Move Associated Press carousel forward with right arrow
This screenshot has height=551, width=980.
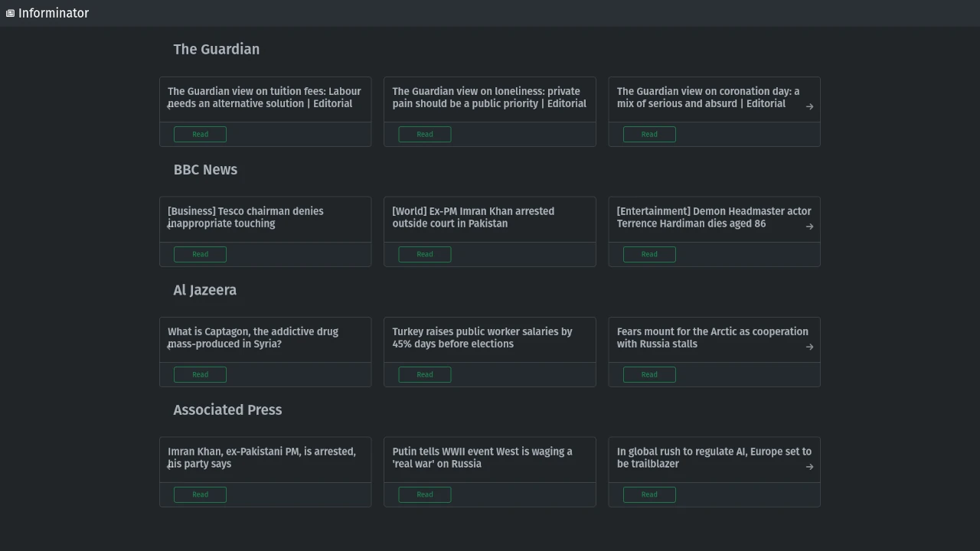tap(809, 467)
